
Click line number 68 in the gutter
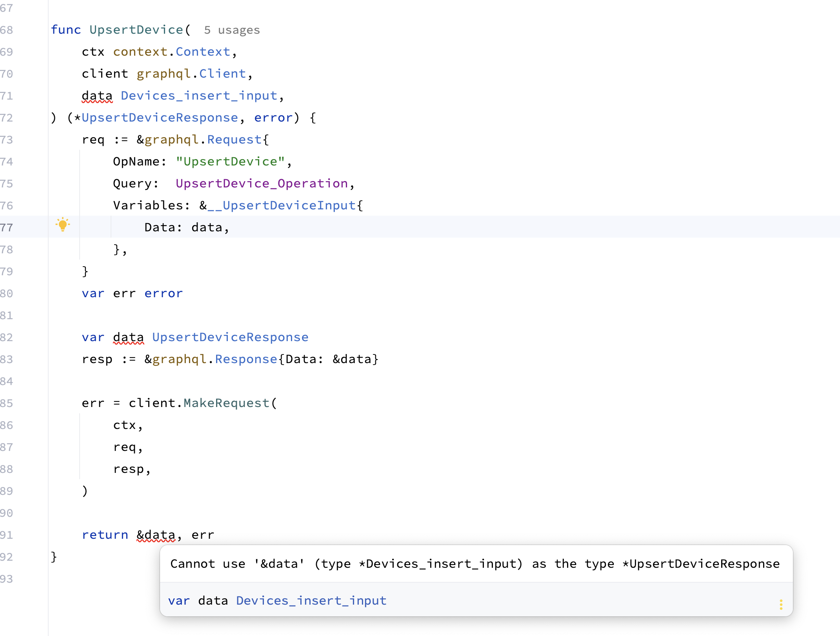[x=7, y=30]
